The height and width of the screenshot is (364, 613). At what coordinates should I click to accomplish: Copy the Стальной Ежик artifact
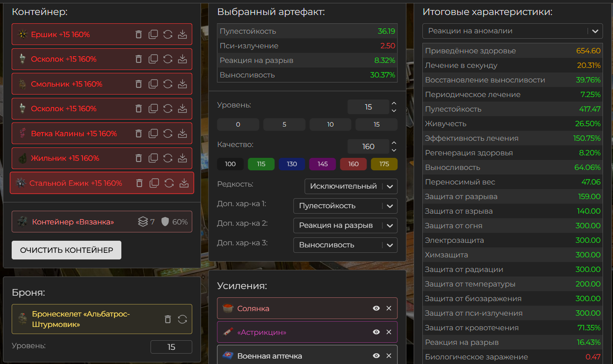click(154, 183)
